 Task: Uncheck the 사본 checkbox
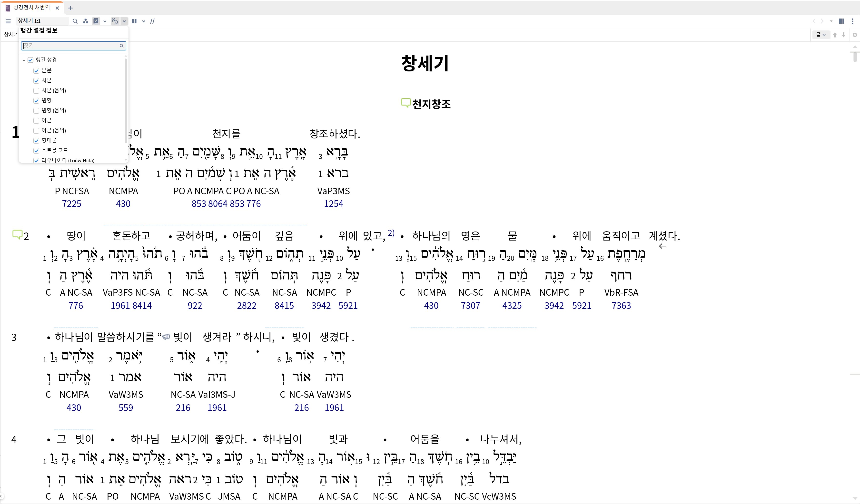[36, 80]
